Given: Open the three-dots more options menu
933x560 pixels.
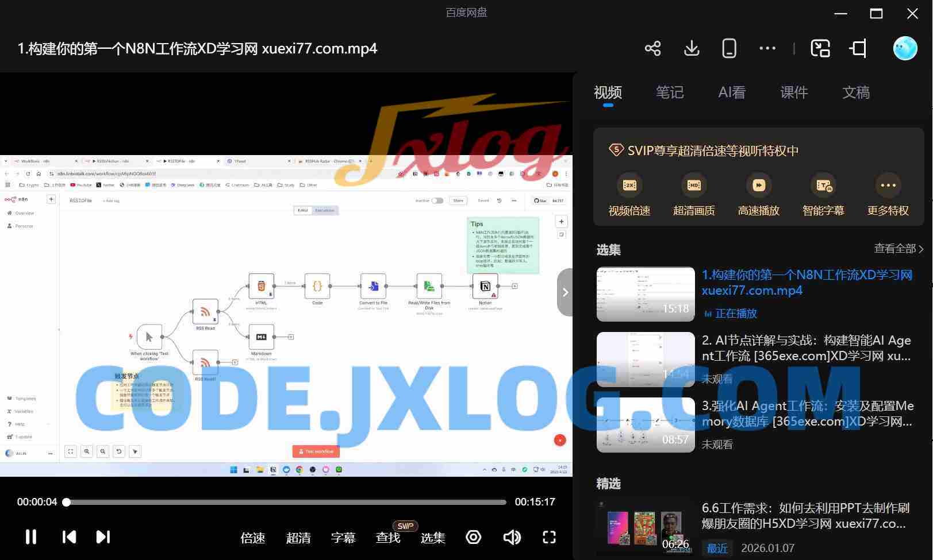Looking at the screenshot, I should [x=767, y=48].
